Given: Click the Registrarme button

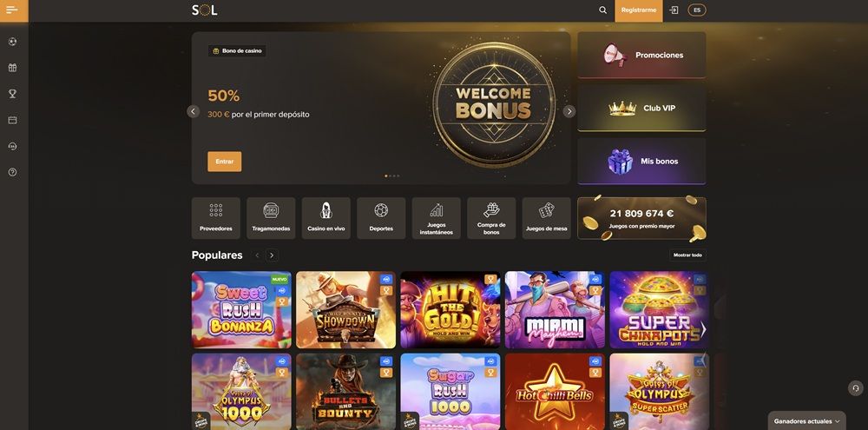Looking at the screenshot, I should [x=639, y=10].
